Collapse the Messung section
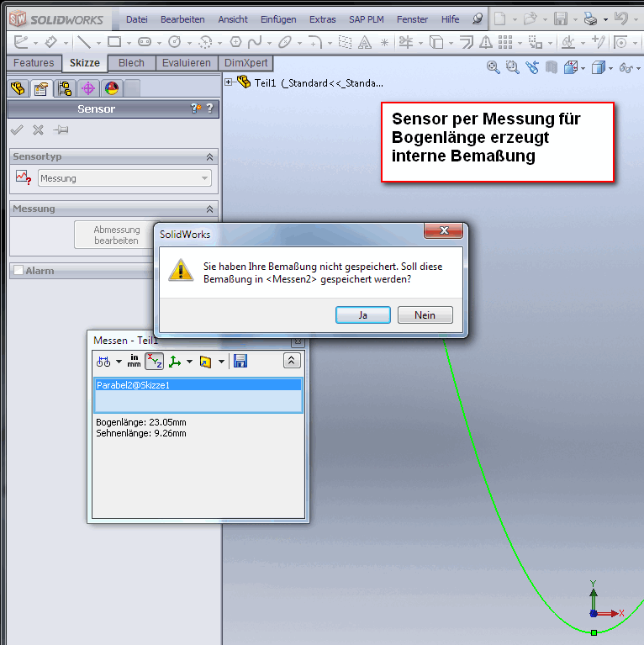The image size is (644, 645). (209, 209)
